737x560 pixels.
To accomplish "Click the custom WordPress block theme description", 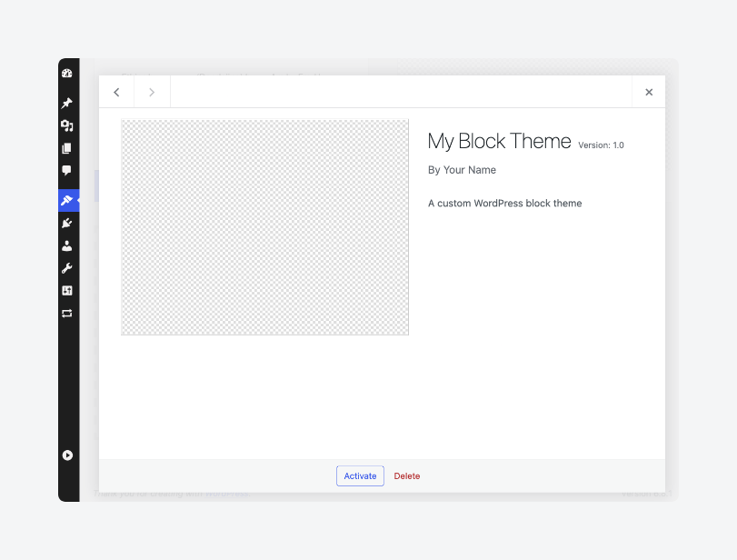I will [504, 203].
